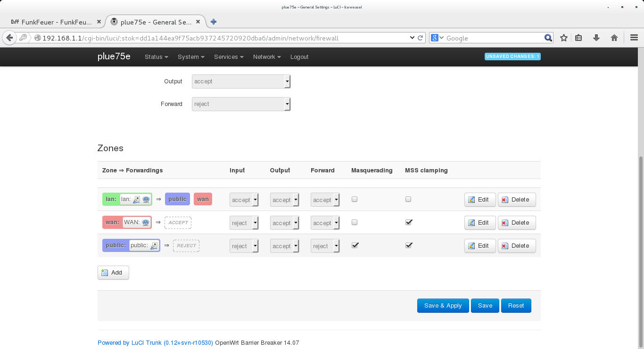
Task: Reload the page with the refresh icon
Action: (420, 38)
